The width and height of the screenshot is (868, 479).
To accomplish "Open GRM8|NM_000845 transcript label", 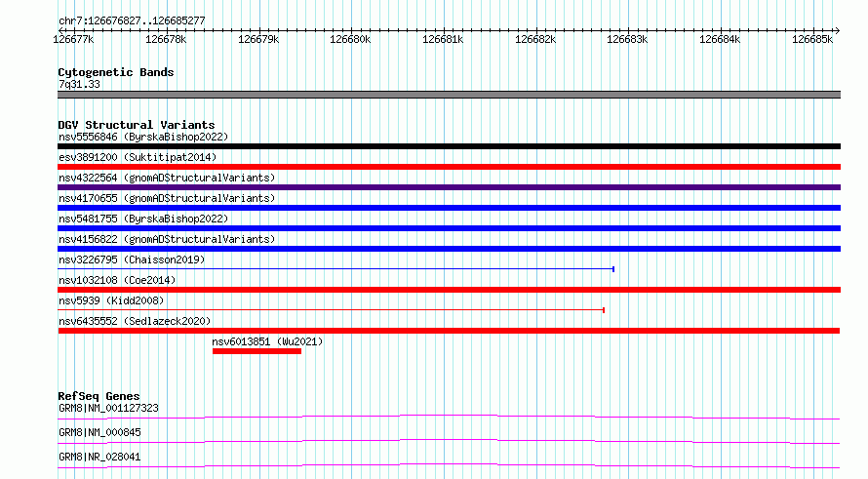I will pyautogui.click(x=99, y=432).
